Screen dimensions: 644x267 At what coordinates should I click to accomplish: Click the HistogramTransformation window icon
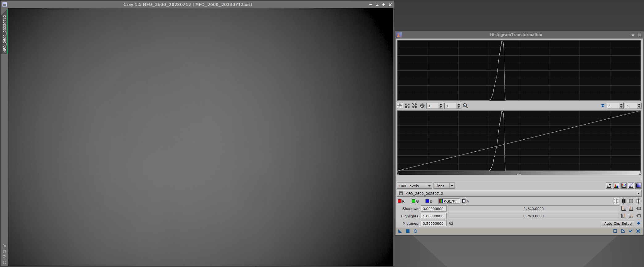click(x=399, y=35)
